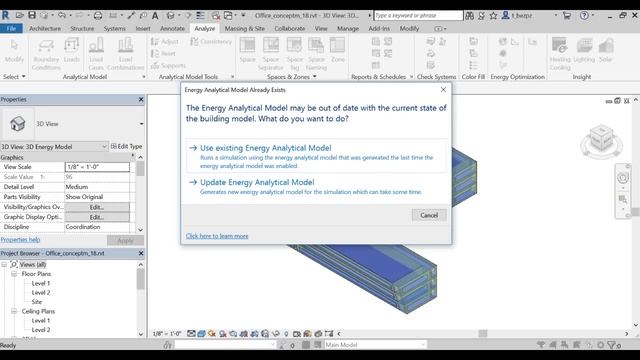Click Edit for Graphic Display Options
Screen dimensions: 640x360
coord(97,217)
